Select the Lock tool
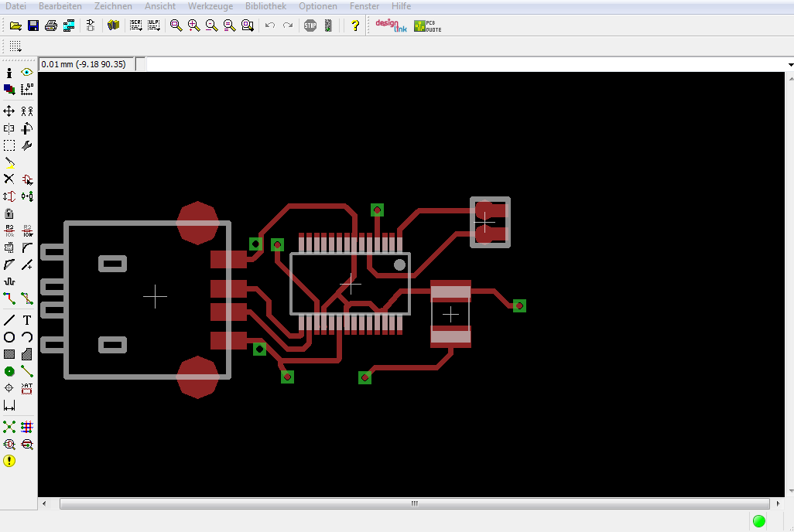 tap(9, 213)
